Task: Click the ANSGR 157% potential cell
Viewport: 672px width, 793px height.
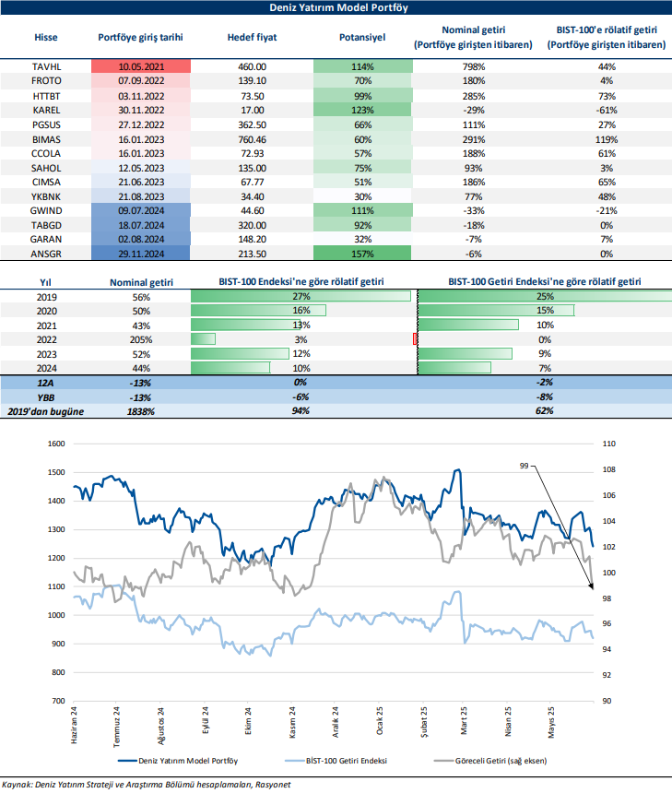Action: (x=361, y=252)
